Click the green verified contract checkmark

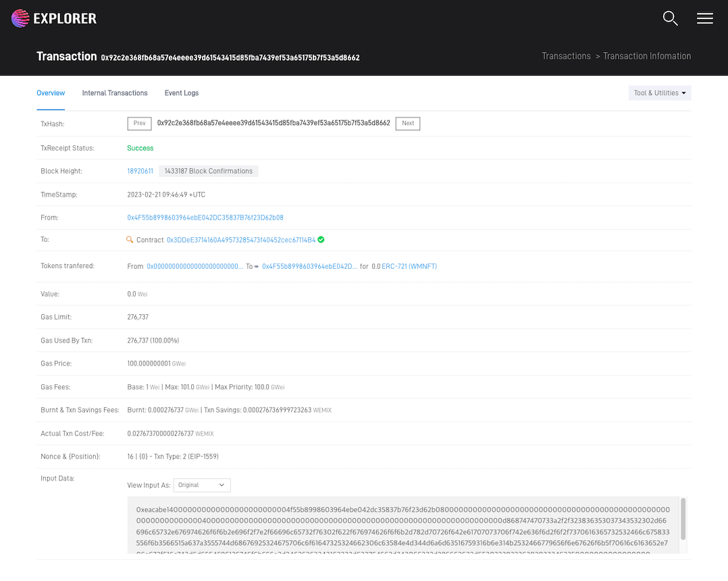pos(321,240)
